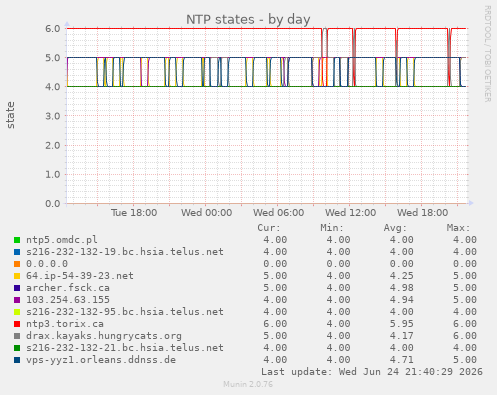Click the 1.0 y-axis label

pos(53,174)
